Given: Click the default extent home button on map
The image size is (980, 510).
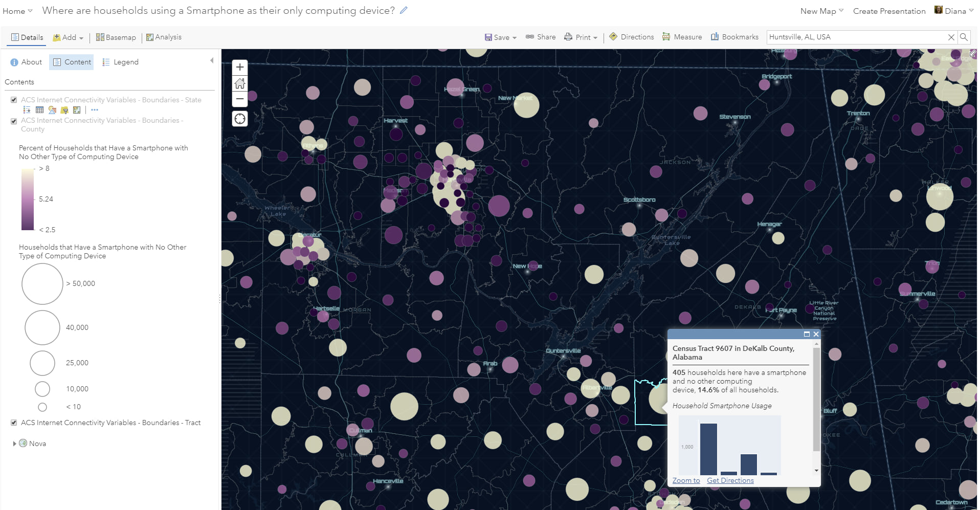Looking at the screenshot, I should 239,83.
